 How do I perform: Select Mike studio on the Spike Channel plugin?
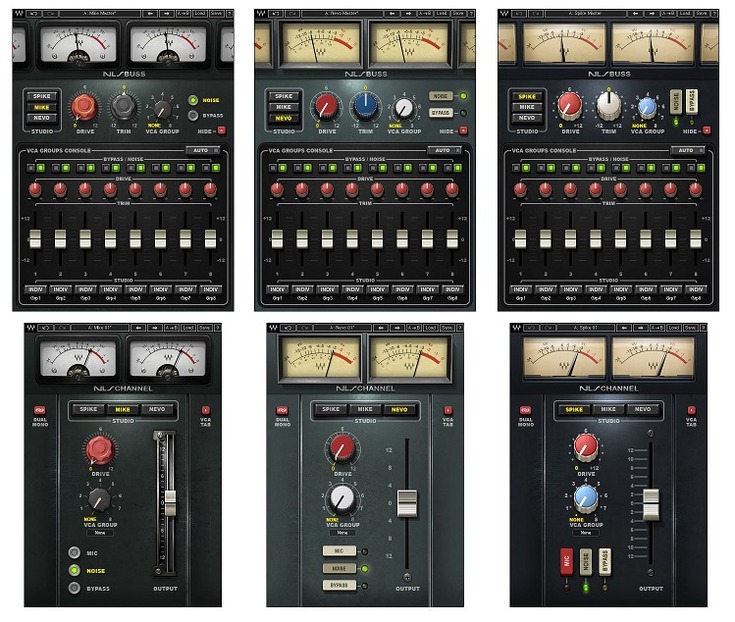(x=608, y=409)
